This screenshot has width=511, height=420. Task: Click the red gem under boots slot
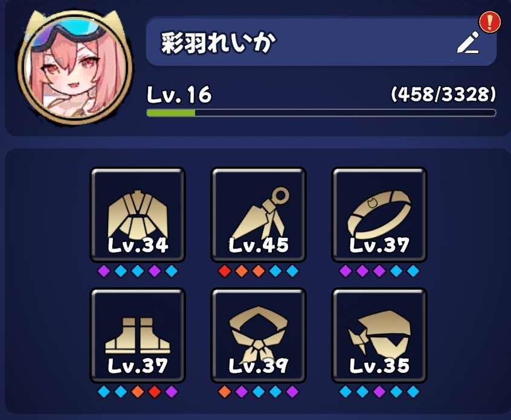(155, 392)
